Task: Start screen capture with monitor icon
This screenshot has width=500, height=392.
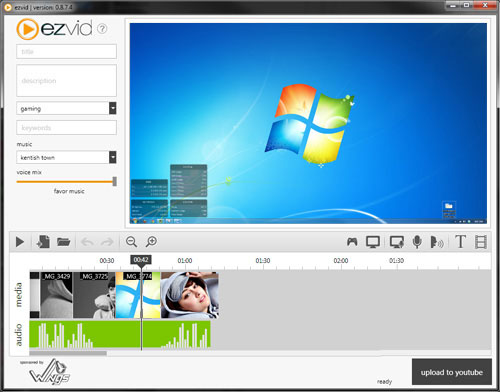Action: [373, 242]
